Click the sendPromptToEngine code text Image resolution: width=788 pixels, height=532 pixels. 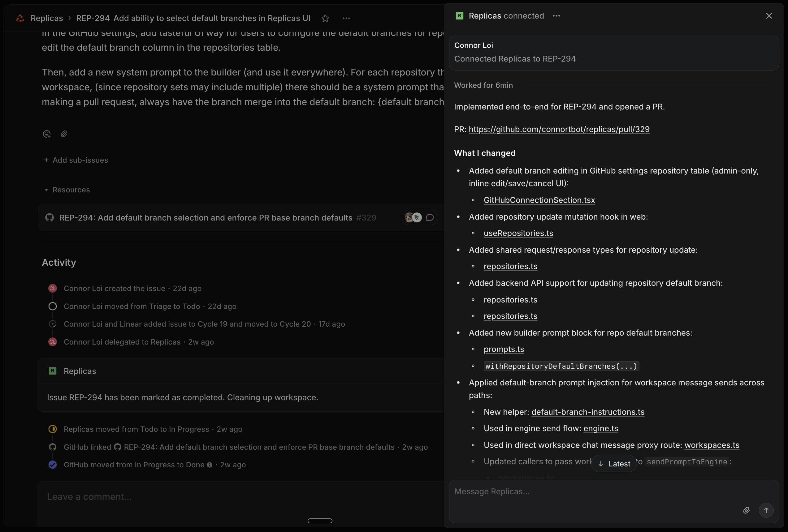(686, 462)
